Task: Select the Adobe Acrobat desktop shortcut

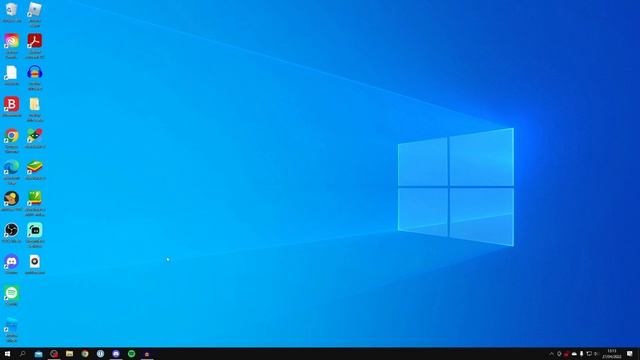Action: pyautogui.click(x=35, y=41)
